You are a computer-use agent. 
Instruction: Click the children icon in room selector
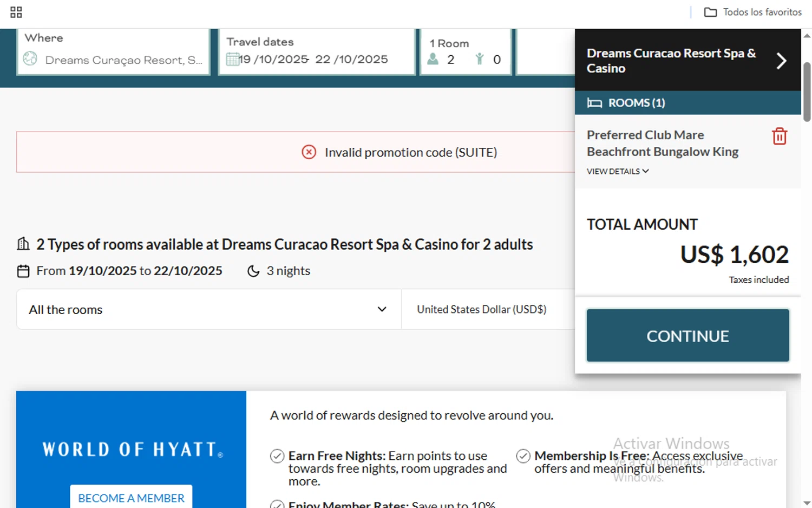coord(479,59)
